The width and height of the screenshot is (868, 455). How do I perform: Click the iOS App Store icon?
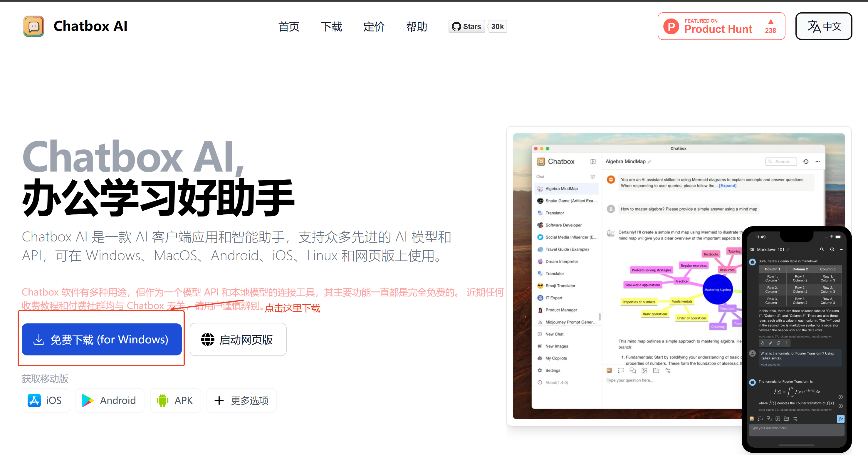pyautogui.click(x=34, y=400)
